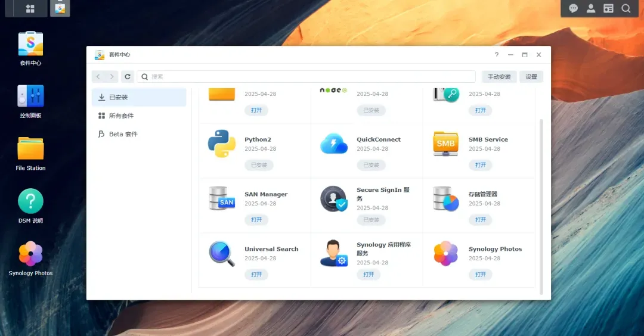This screenshot has height=336, width=644.
Task: Refresh the package list
Action: coord(128,77)
